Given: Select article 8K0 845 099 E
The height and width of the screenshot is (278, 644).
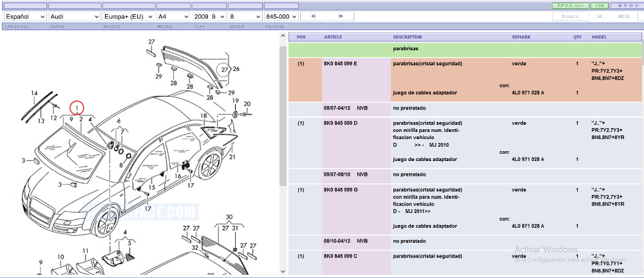Looking at the screenshot, I should pos(341,64).
